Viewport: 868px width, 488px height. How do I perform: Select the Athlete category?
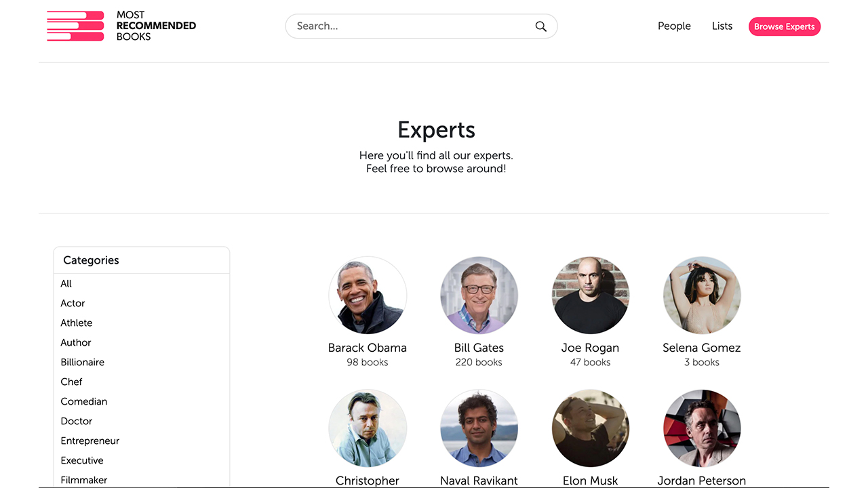click(77, 323)
